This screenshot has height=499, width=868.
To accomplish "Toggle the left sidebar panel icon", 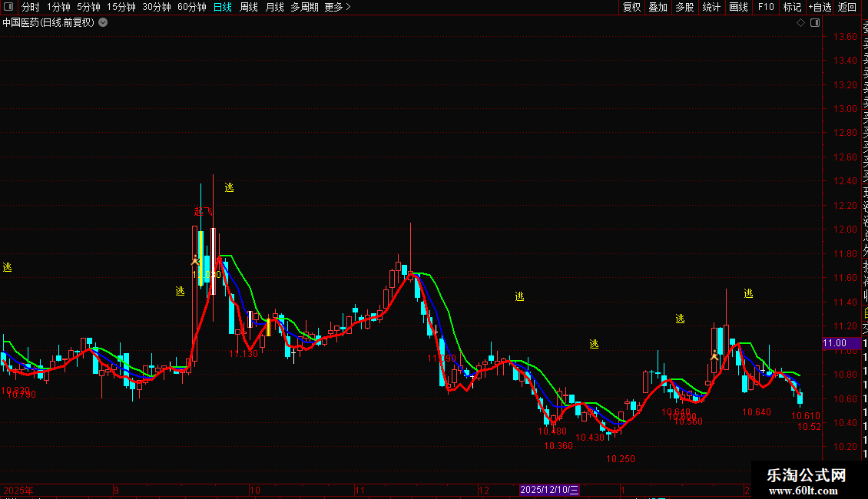I will (x=8, y=7).
